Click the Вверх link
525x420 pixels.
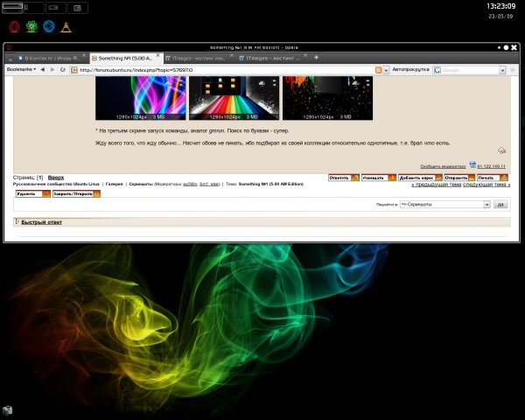56,178
